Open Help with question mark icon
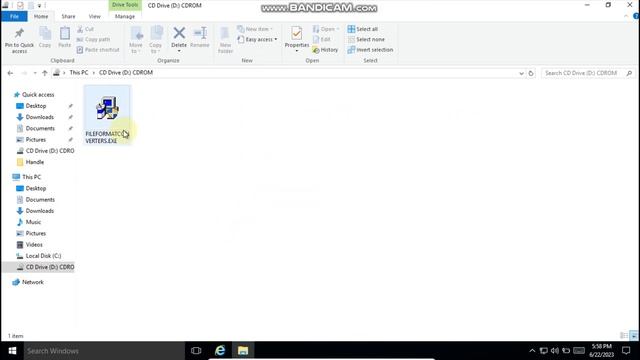Image resolution: width=640 pixels, height=360 pixels. pyautogui.click(x=636, y=16)
